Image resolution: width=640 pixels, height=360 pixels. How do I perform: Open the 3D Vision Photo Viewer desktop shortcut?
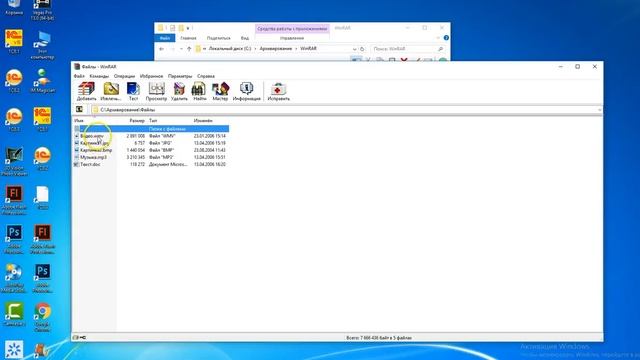(14, 162)
